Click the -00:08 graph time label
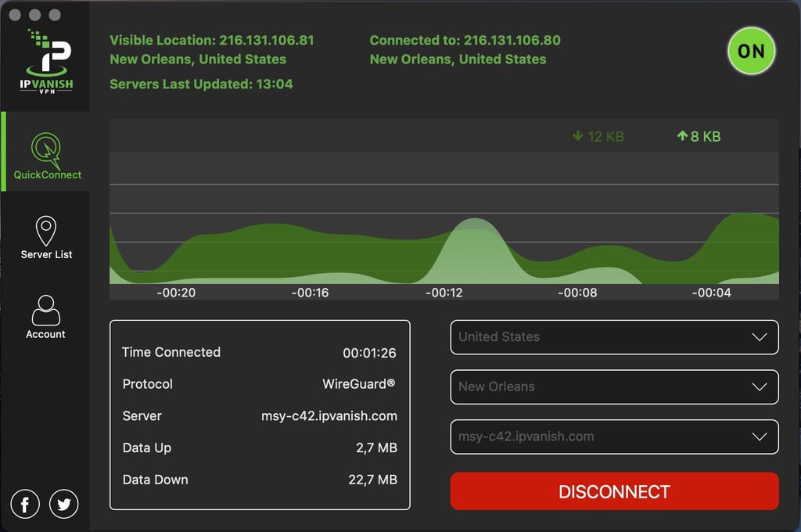The width and height of the screenshot is (801, 532). click(x=578, y=293)
